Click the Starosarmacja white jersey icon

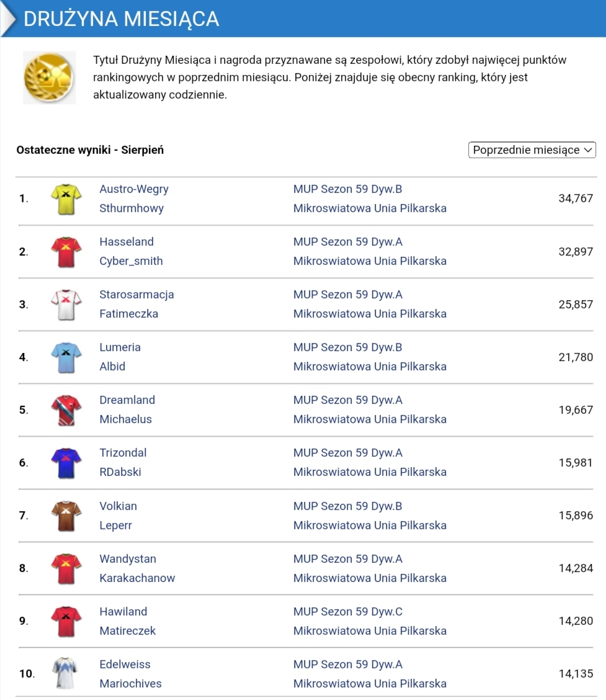66,304
